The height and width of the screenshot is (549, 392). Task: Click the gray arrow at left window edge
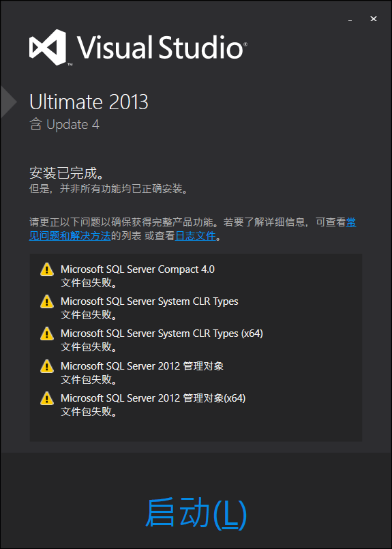coord(8,102)
